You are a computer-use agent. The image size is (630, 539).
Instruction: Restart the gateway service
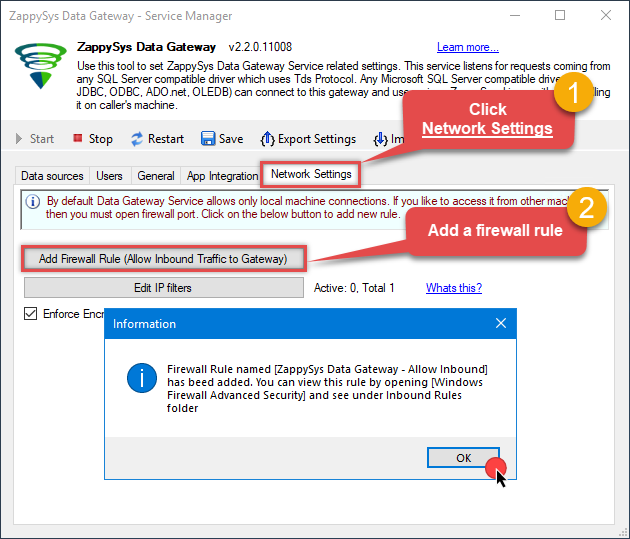coord(158,139)
